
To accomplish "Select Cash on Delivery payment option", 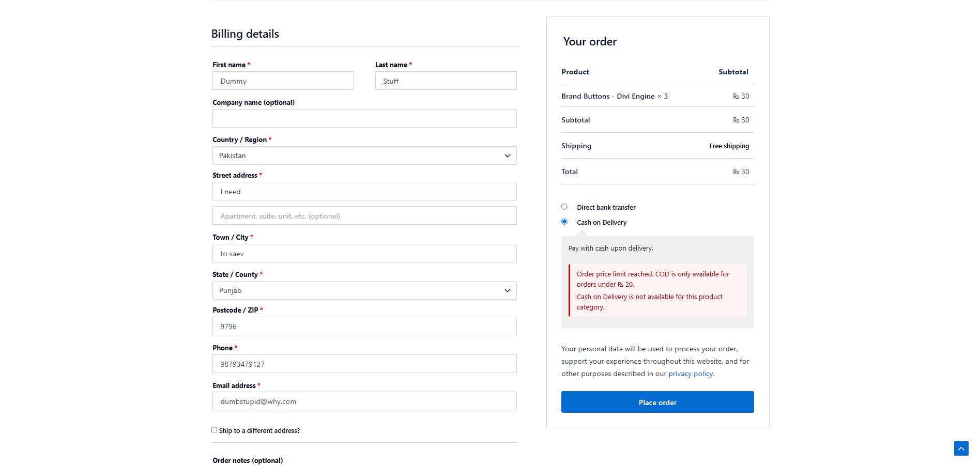I will (x=564, y=222).
